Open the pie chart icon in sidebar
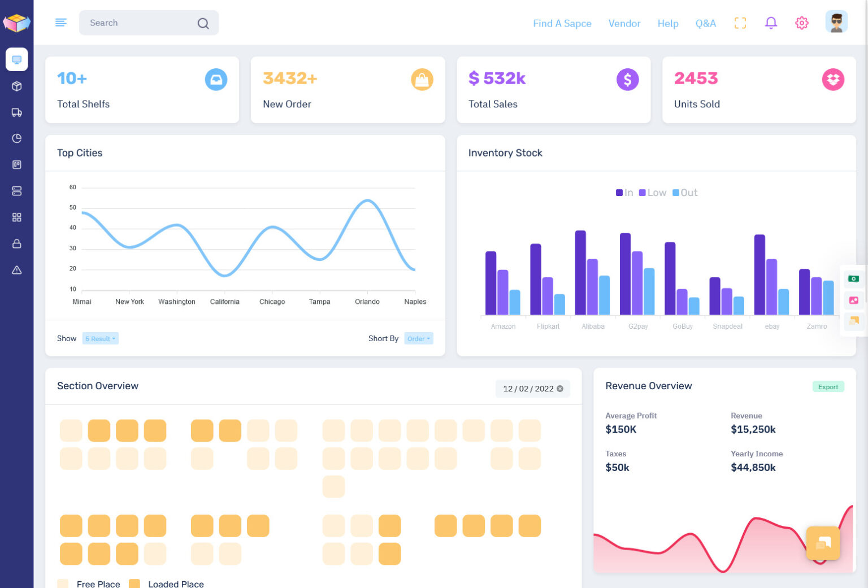The height and width of the screenshot is (588, 868). pyautogui.click(x=17, y=138)
